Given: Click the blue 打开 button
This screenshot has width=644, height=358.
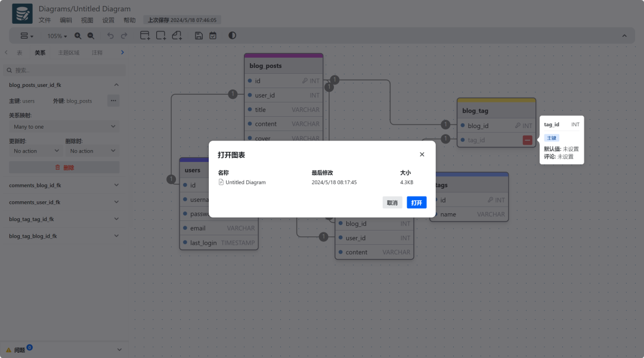Looking at the screenshot, I should 416,203.
